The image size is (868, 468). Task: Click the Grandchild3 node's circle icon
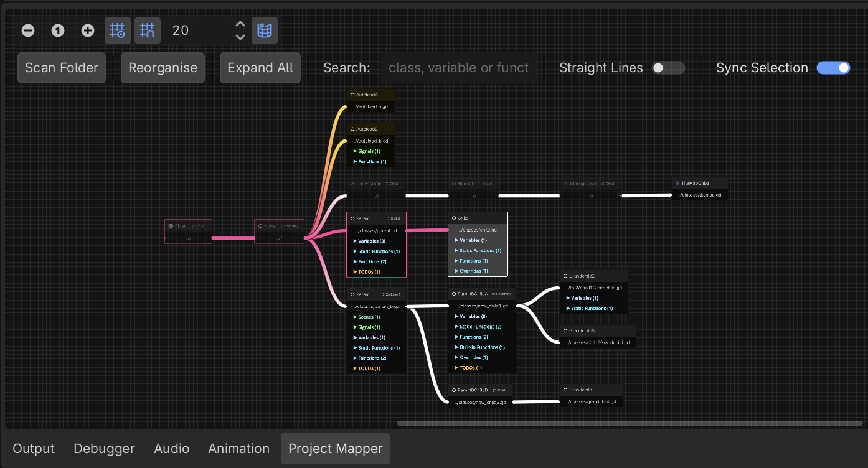(565, 330)
